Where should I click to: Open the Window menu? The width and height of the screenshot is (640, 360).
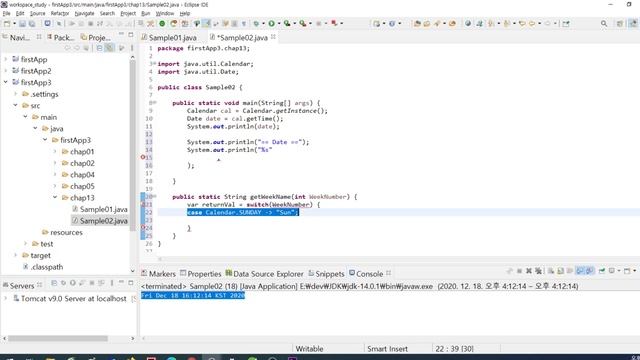click(x=164, y=13)
